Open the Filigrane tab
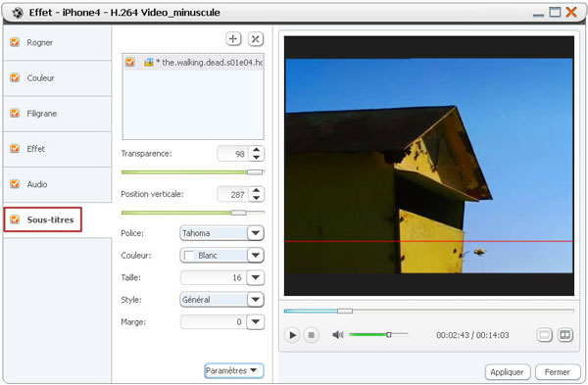 click(58, 114)
